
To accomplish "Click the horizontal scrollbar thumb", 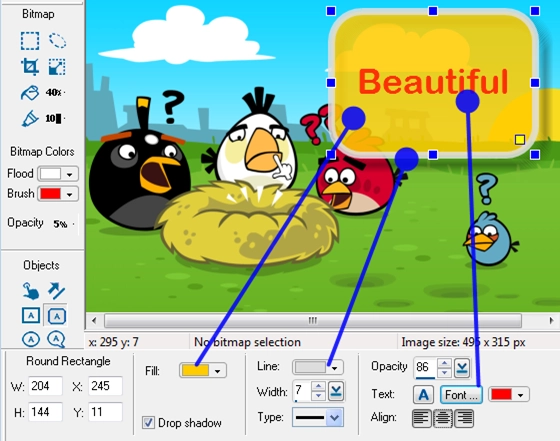I will pos(313,320).
